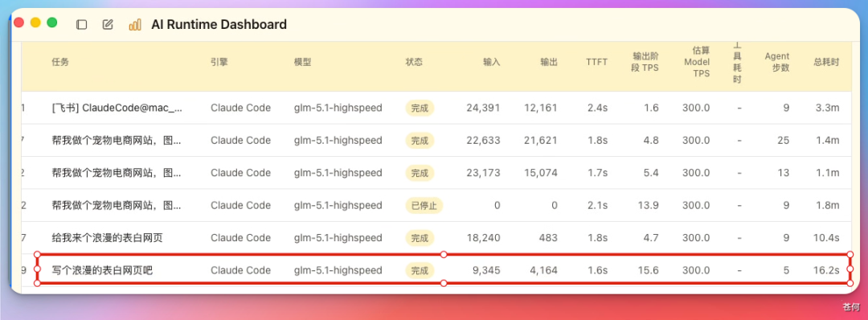Click the total time 1.4m
Screen dimensions: 868x320
coord(827,141)
